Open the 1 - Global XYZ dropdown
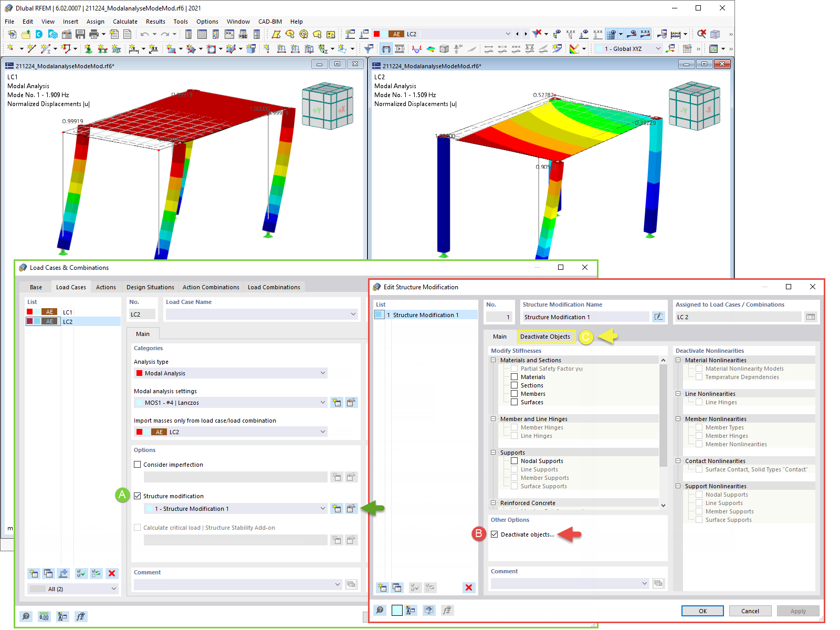The width and height of the screenshot is (840, 630). tap(659, 48)
